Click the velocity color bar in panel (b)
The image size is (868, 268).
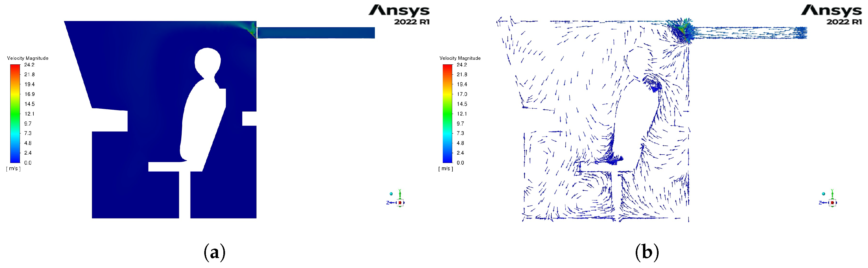point(447,113)
